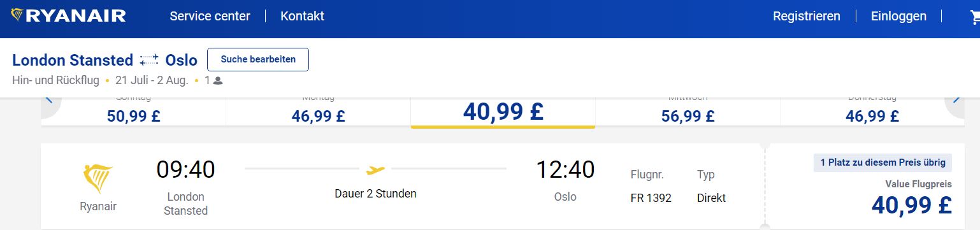
Task: Click the Ryanair harp airline icon
Action: pyautogui.click(x=98, y=178)
